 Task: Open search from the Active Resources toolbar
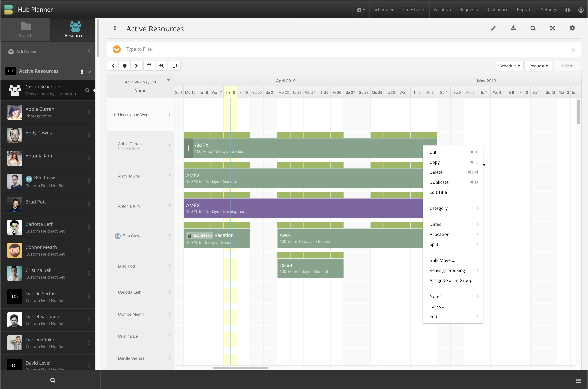533,28
